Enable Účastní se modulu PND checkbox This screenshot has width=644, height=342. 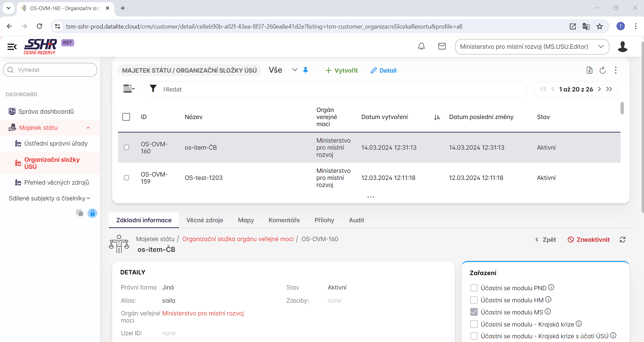click(x=474, y=288)
